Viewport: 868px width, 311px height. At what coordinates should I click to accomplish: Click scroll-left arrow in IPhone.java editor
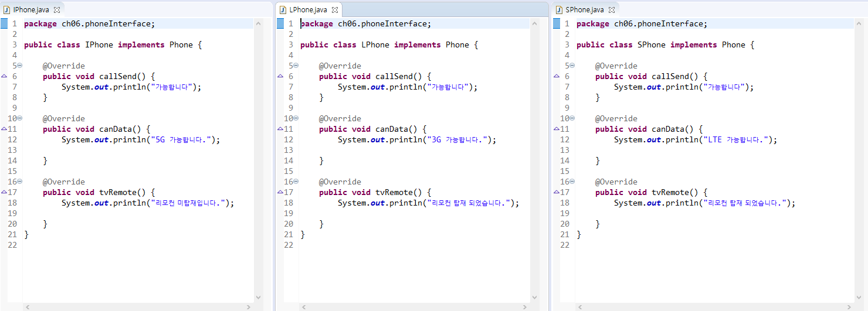28,306
